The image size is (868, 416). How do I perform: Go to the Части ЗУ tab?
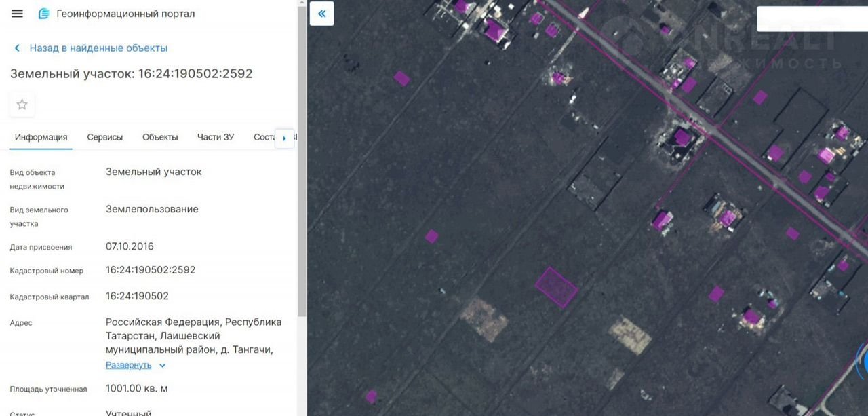point(216,137)
